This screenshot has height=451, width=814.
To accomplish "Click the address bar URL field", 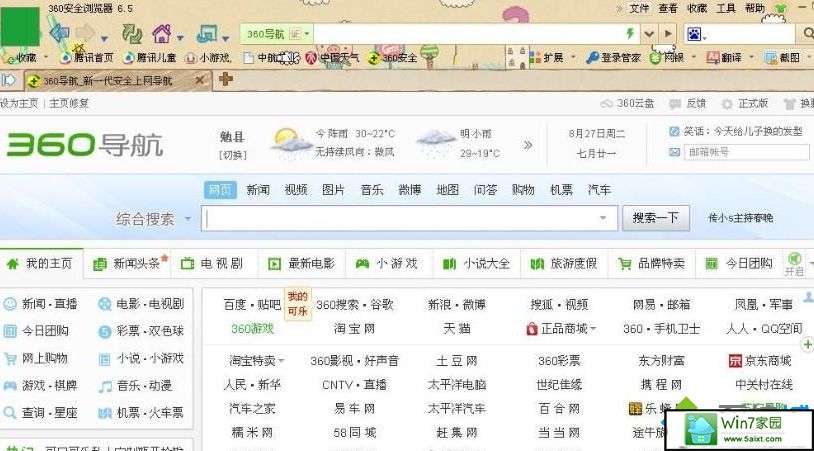I will (467, 34).
